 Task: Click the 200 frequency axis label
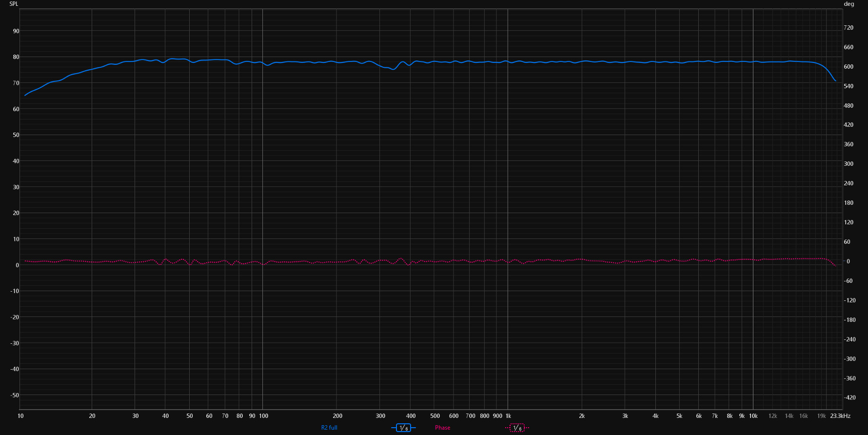point(337,416)
